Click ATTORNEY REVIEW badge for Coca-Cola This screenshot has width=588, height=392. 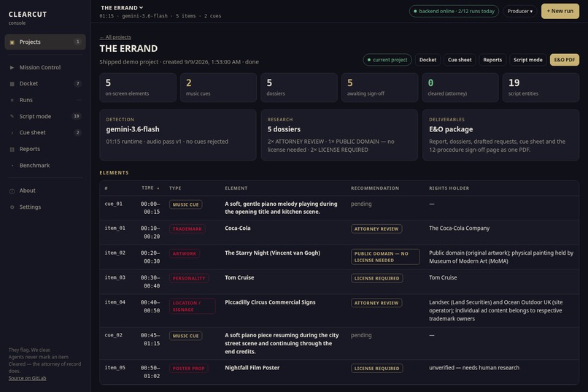point(376,228)
